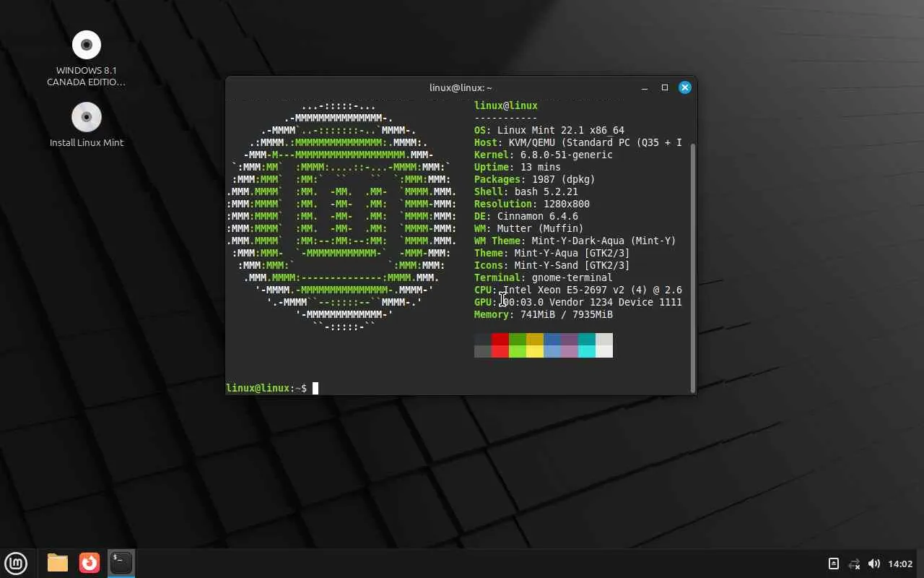Select the Install Linux Mint desktop icon
The height and width of the screenshot is (578, 924).
pyautogui.click(x=87, y=125)
